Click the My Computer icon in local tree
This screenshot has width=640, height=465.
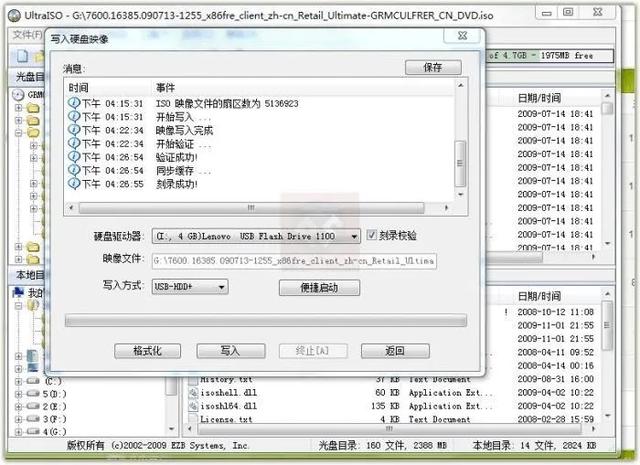click(x=18, y=292)
